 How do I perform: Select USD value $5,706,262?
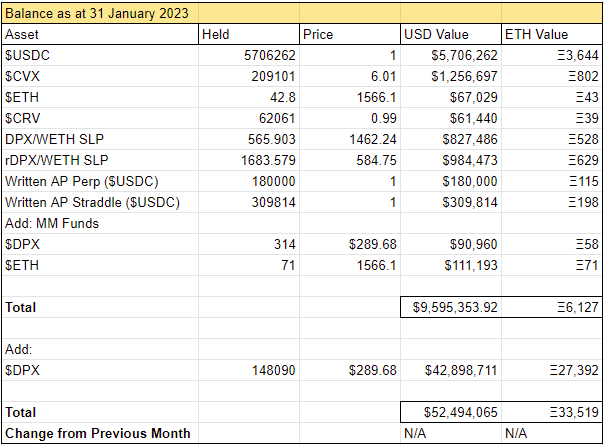pyautogui.click(x=464, y=55)
